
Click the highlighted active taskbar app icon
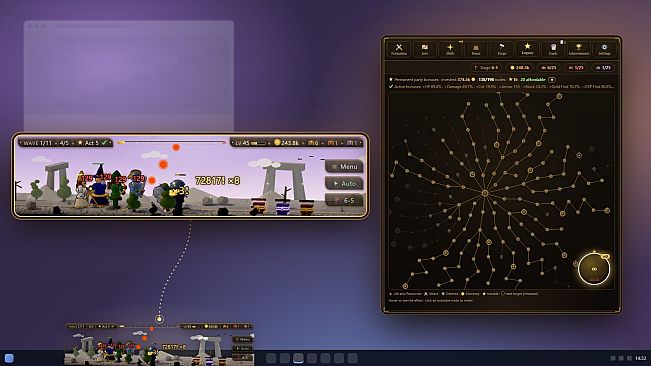pos(298,358)
